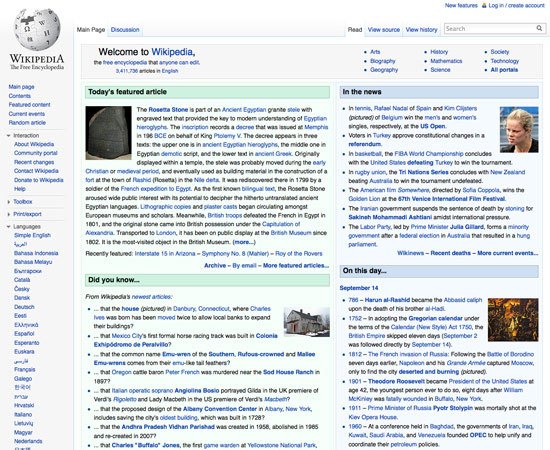Switch to Bahasa Indonesia language
The height and width of the screenshot is (450, 550).
[36, 253]
